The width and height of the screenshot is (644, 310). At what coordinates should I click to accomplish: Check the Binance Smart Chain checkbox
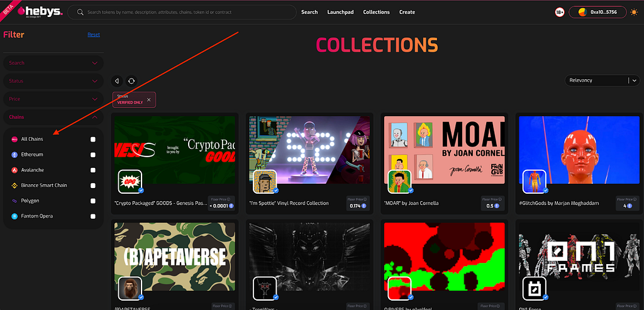93,185
